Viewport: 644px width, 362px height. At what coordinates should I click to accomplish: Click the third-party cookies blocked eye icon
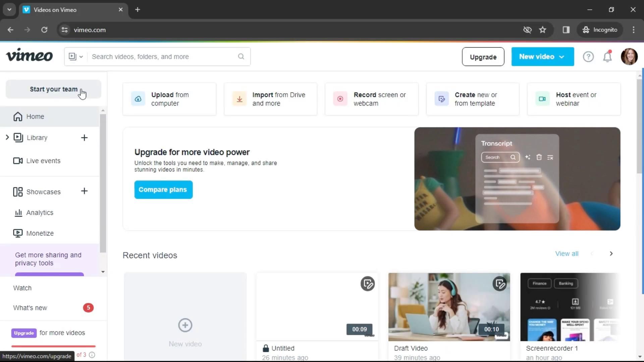click(527, 30)
